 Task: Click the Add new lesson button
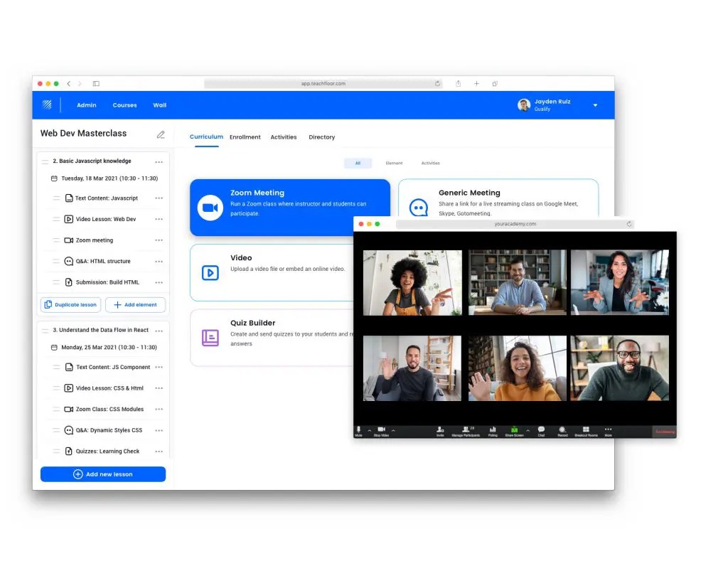[103, 474]
